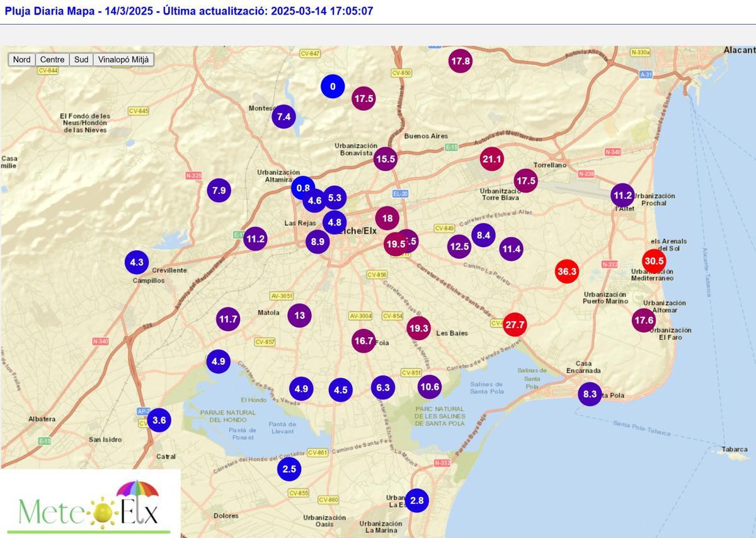Switch map to Nord zone
Screen dimensions: 756x538
pyautogui.click(x=21, y=60)
